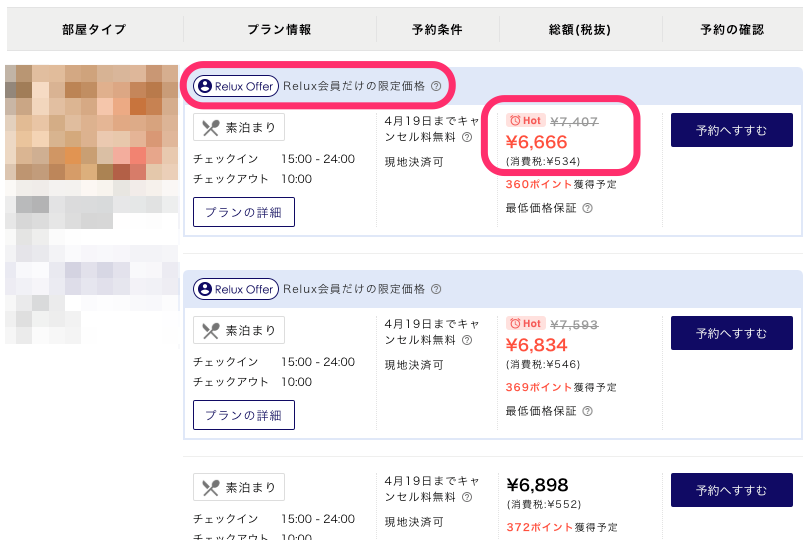
Task: Click first plan's Relux Offer badge
Action: [x=236, y=87]
